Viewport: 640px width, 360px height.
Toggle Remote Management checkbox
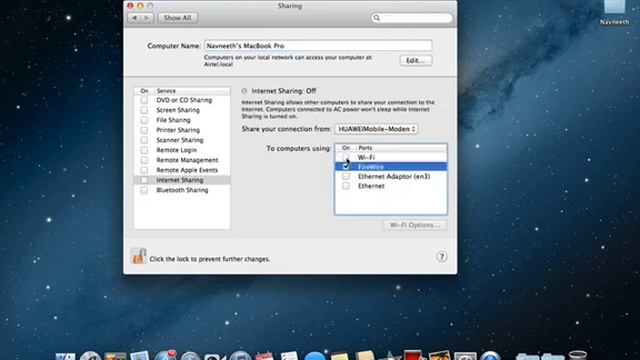click(144, 160)
